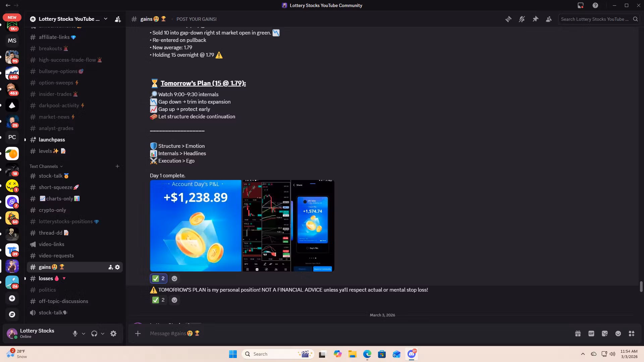Image resolution: width=644 pixels, height=362 pixels.
Task: Expand the Lottery Stocks YouTube server menu
Action: 106,19
